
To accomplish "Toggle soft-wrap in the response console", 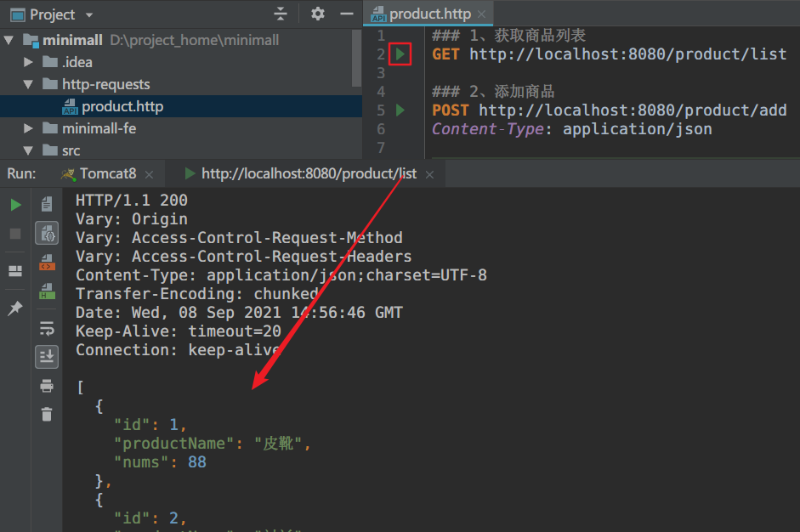I will pos(47,329).
